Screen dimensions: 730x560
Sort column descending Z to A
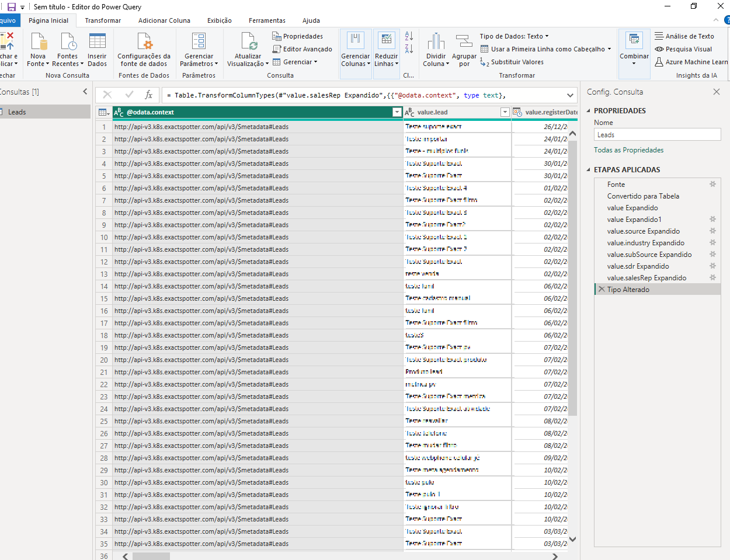(409, 49)
